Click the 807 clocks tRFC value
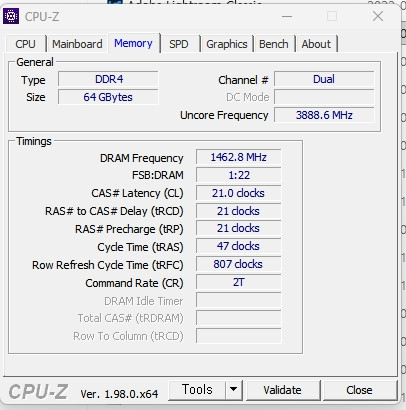406x410 pixels. click(x=239, y=264)
